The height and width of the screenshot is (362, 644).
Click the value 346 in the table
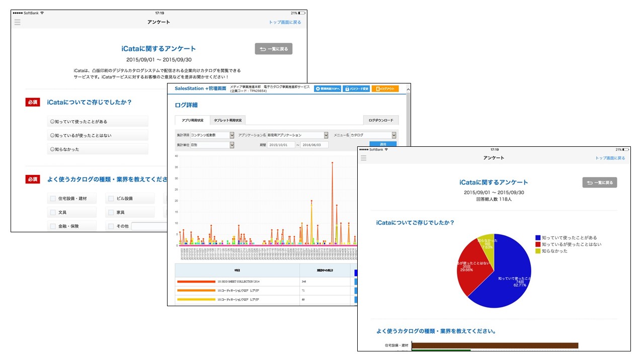point(304,282)
